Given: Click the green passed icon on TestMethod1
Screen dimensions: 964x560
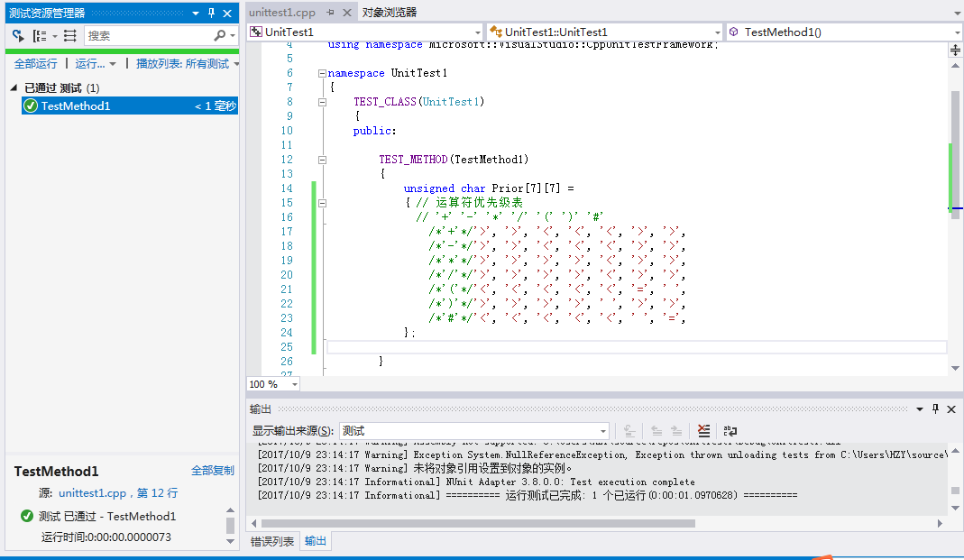Looking at the screenshot, I should pos(30,106).
